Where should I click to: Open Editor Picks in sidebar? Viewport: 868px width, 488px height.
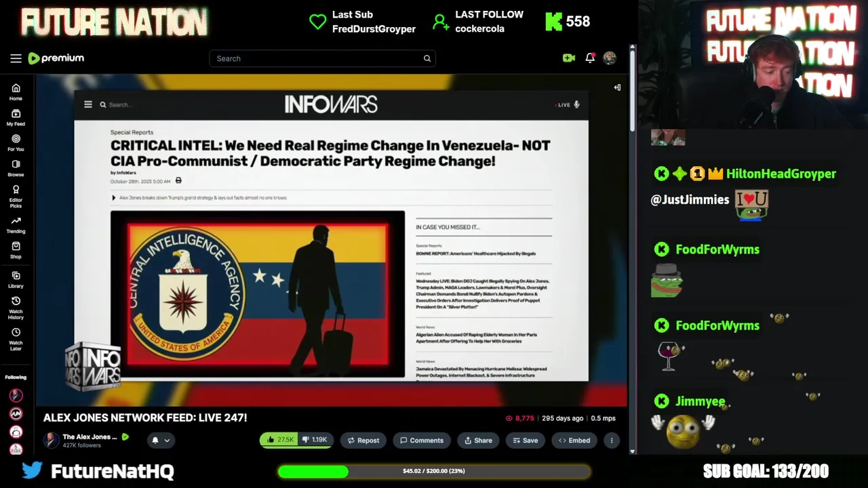tap(16, 196)
